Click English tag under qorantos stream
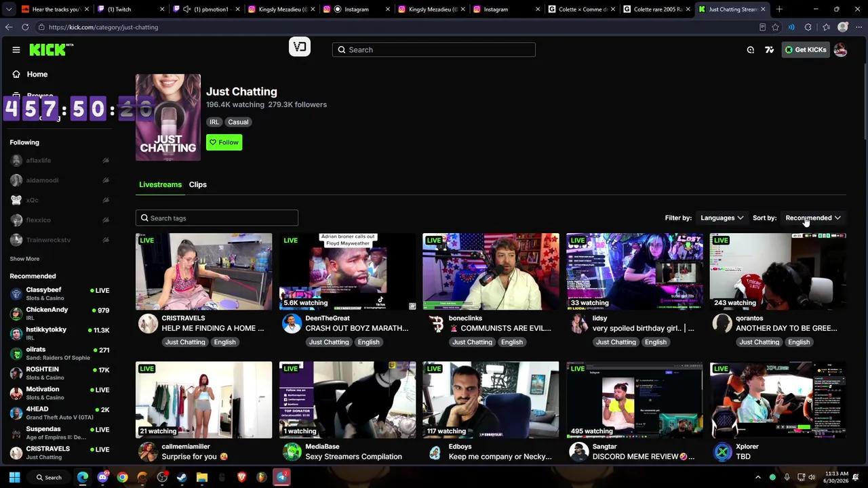 (x=799, y=342)
